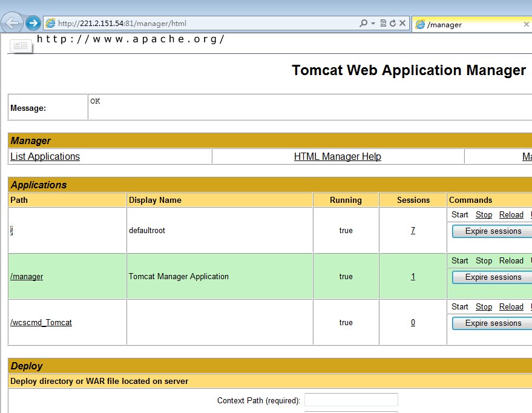532x413 pixels.
Task: Open the HTML Manager Help link
Action: tap(337, 156)
